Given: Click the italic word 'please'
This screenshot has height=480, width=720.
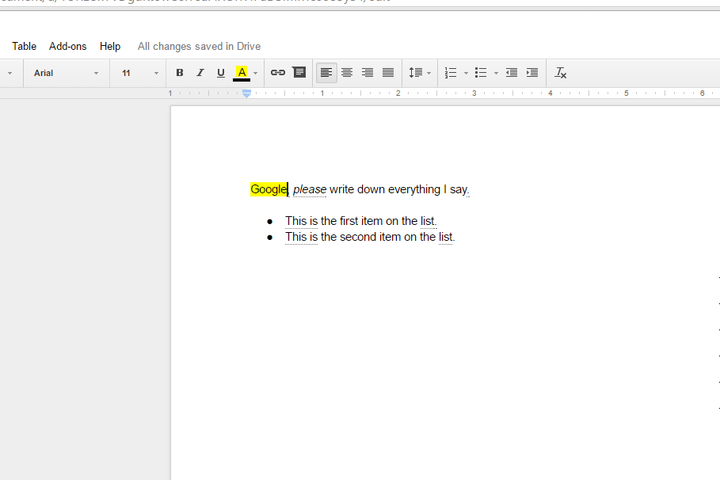Looking at the screenshot, I should click(309, 189).
